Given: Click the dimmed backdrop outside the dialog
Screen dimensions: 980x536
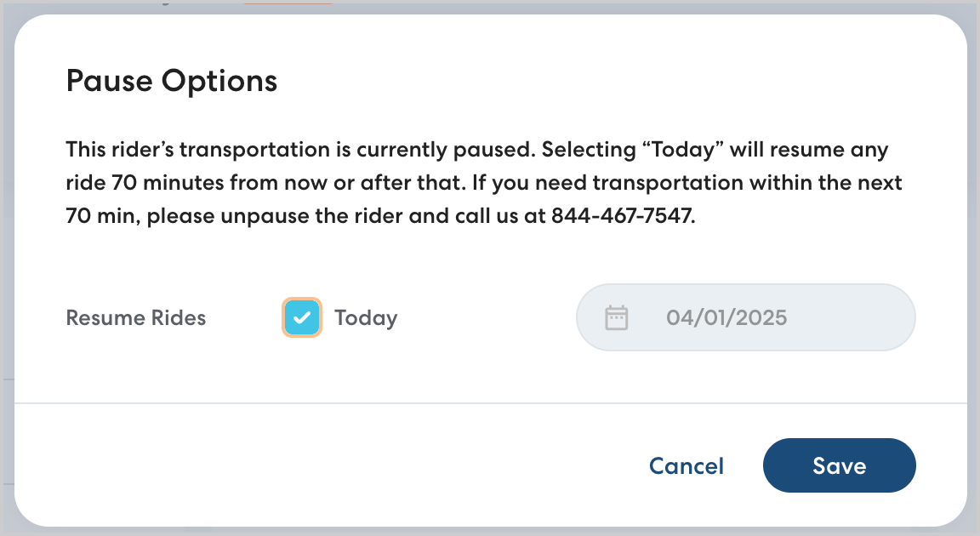Looking at the screenshot, I should click(x=973, y=272).
